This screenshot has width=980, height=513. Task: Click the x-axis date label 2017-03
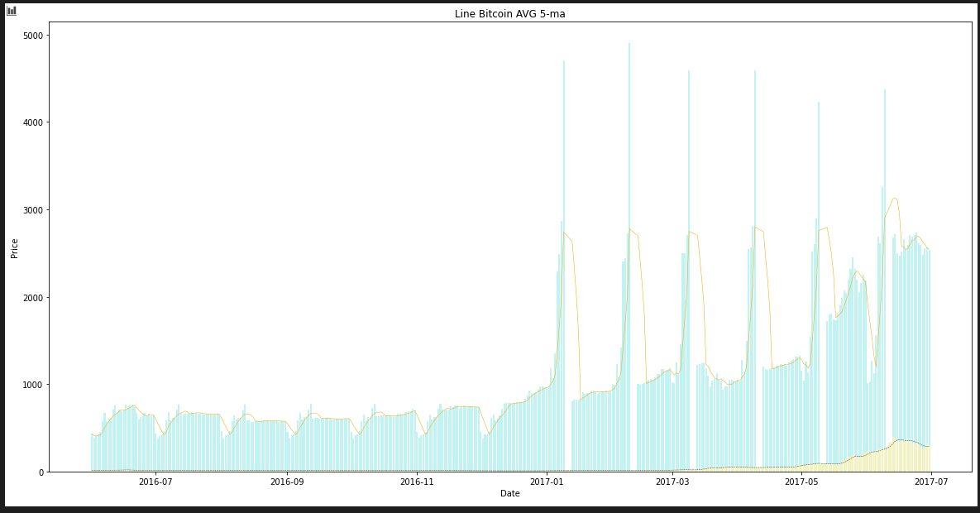672,481
